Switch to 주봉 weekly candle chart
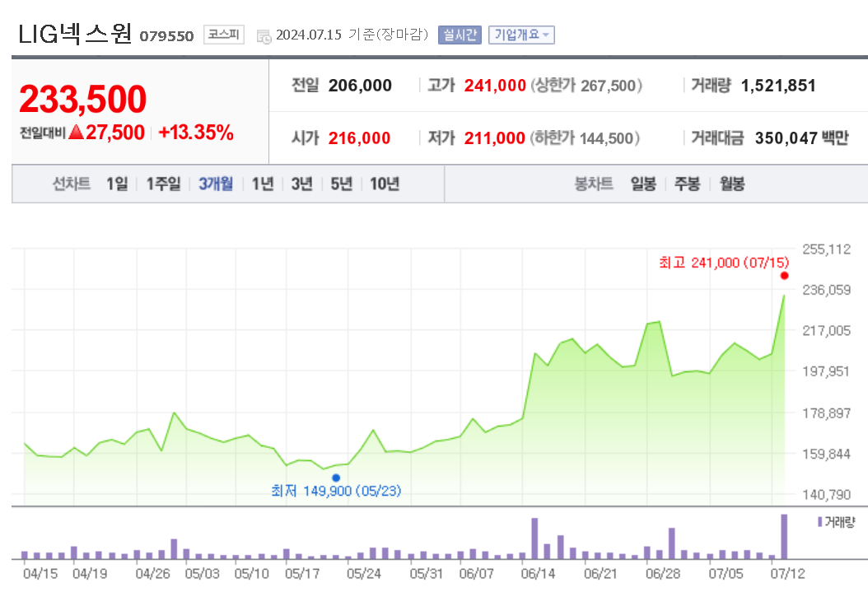Screen dimensions: 868x597 (687, 184)
